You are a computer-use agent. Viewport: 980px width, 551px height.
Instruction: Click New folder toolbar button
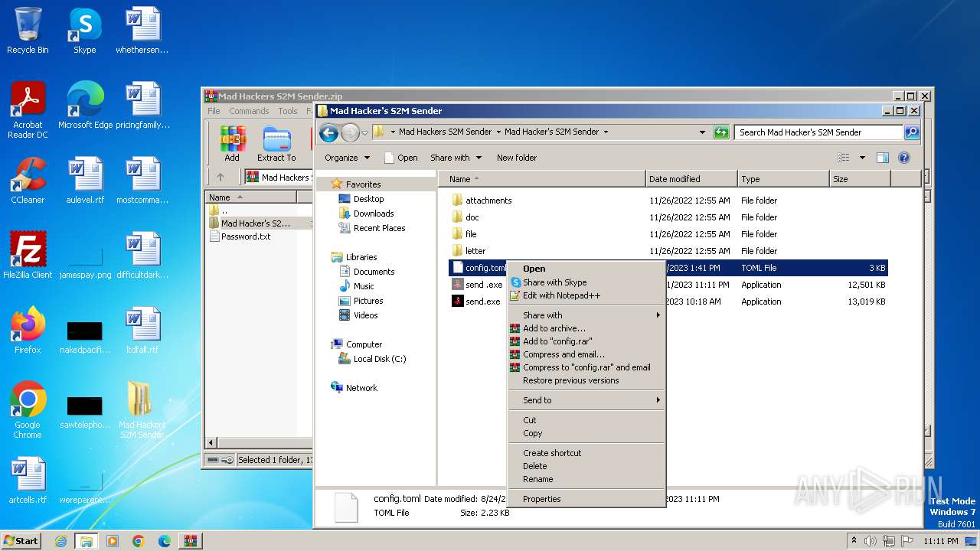517,158
